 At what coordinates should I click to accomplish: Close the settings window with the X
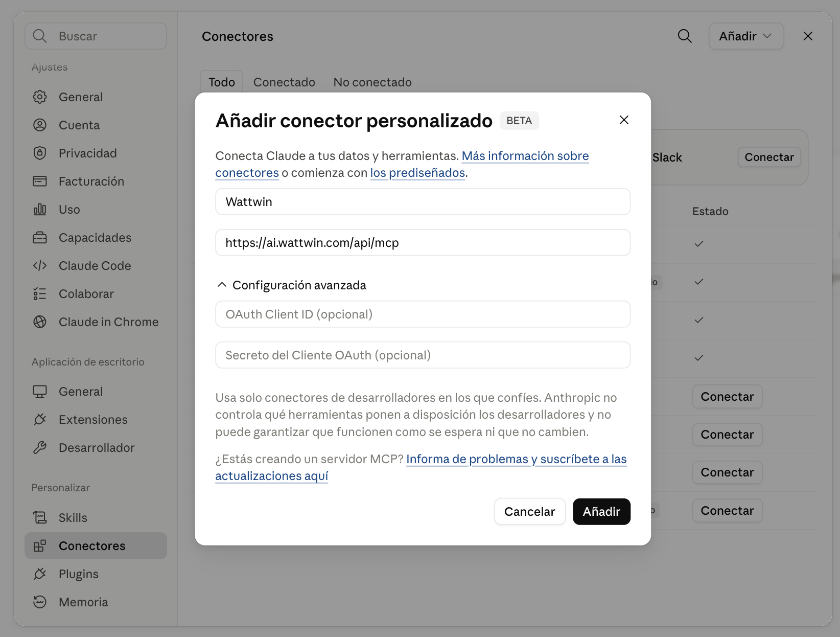pyautogui.click(x=808, y=36)
